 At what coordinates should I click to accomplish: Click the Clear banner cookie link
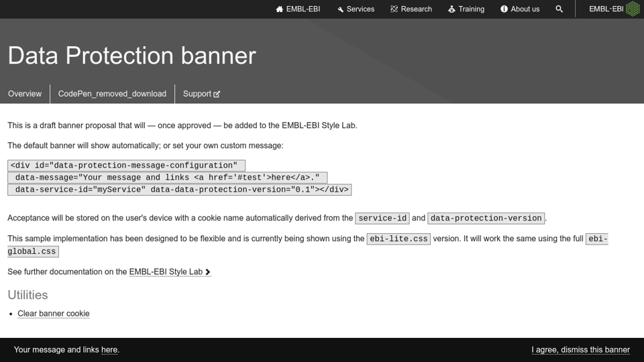[54, 314]
